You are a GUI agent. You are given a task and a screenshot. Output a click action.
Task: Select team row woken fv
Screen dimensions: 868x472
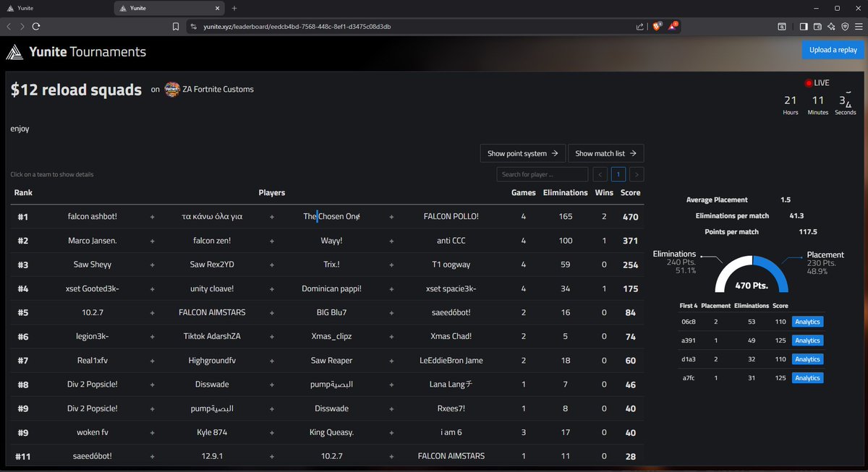(x=327, y=432)
